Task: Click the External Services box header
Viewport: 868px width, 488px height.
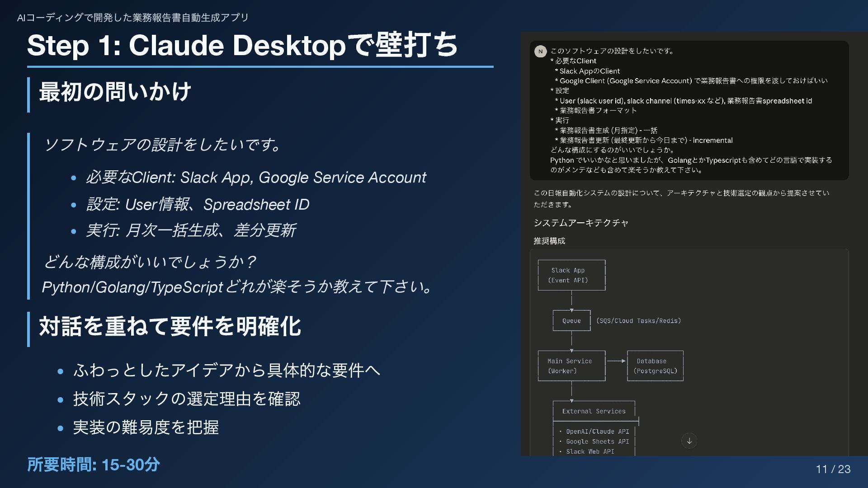Action: [594, 411]
